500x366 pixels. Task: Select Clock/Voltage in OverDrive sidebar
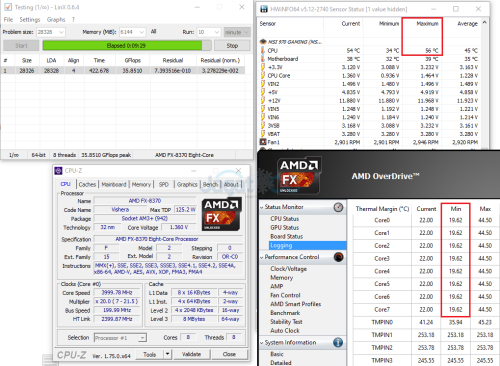point(289,269)
